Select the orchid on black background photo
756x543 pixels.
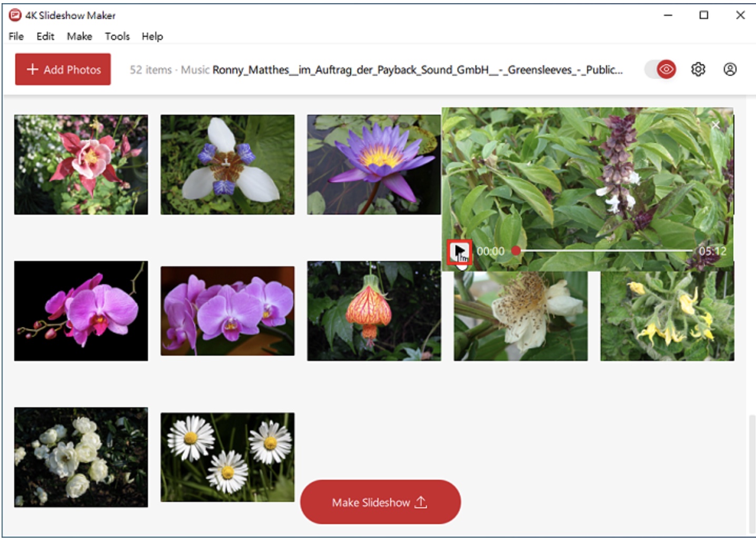click(x=81, y=311)
